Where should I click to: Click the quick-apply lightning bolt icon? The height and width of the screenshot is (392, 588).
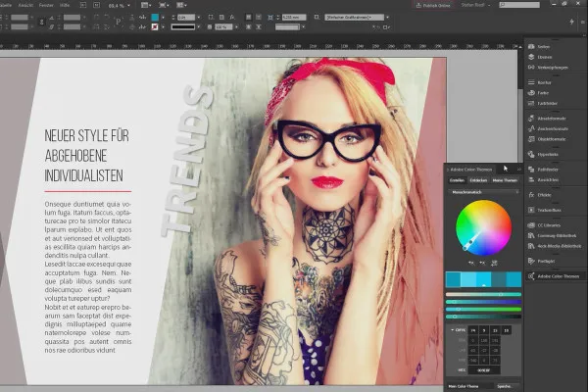coord(571,22)
